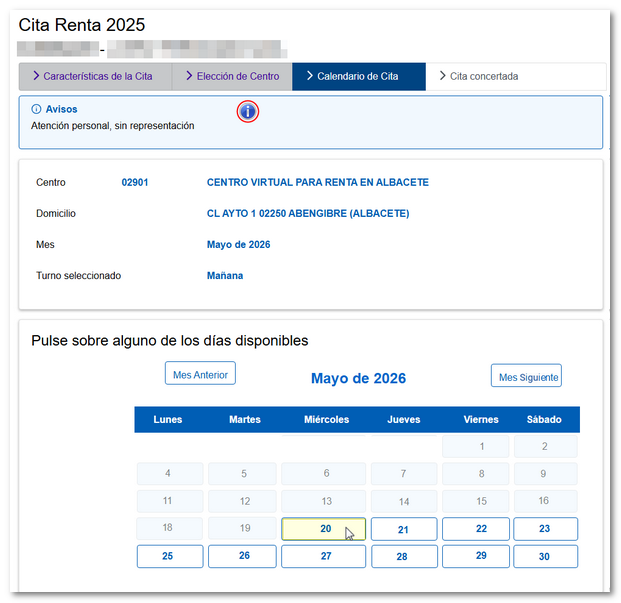This screenshot has height=603, width=621.
Task: Open the Cita concertada tab
Action: click(x=483, y=76)
